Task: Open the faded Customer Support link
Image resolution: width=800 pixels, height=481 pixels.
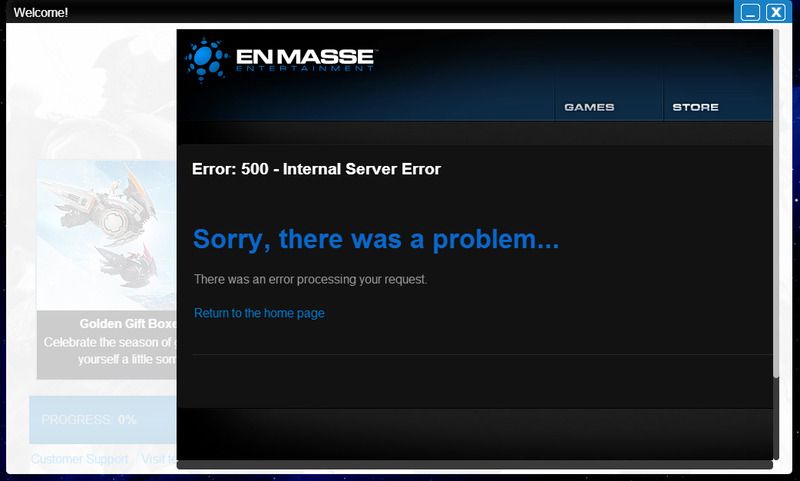Action: click(x=80, y=459)
